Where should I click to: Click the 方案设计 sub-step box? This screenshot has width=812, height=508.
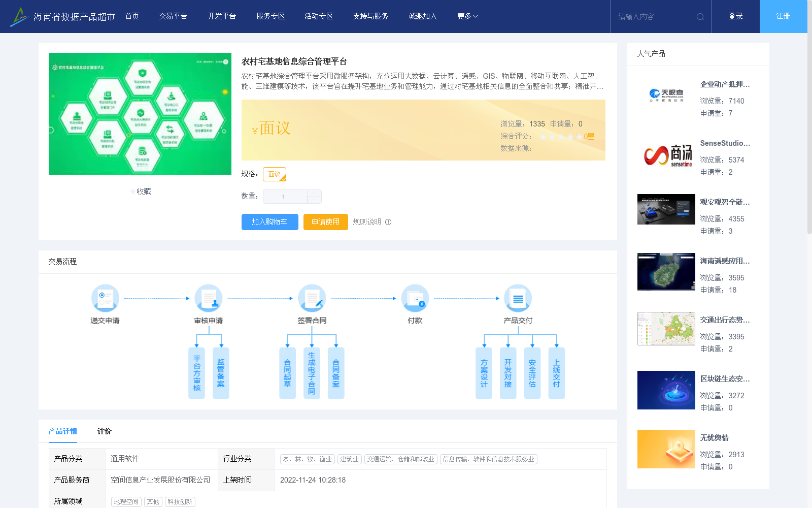[484, 373]
